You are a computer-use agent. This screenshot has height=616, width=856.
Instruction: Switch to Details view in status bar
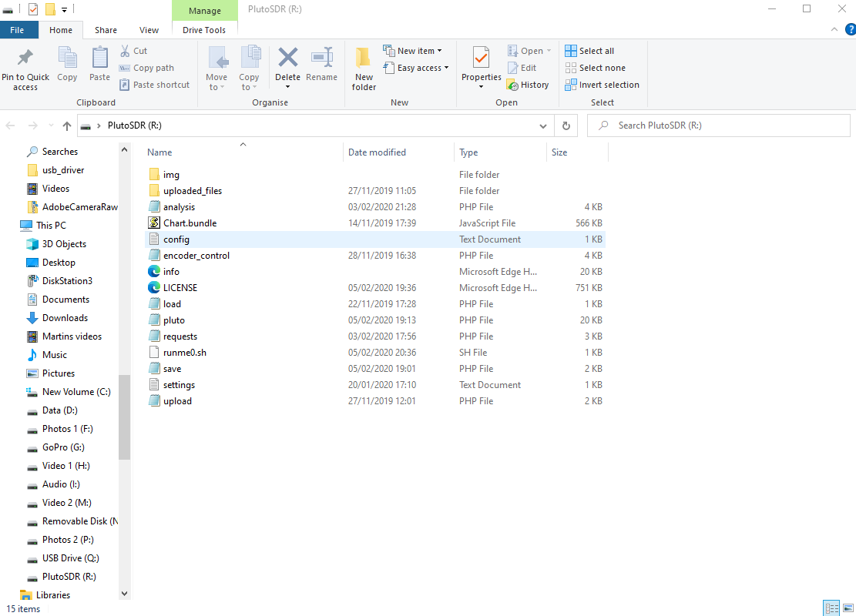(831, 608)
